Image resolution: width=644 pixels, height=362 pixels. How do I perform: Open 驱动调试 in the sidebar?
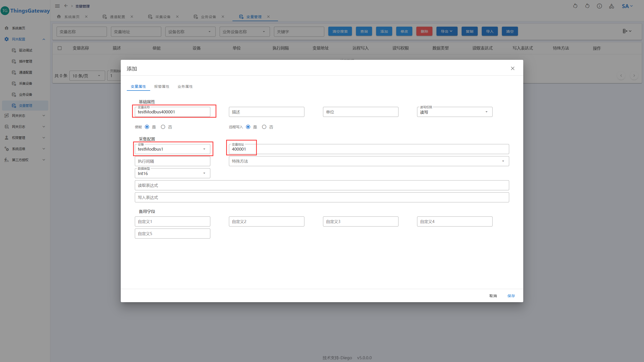click(x=25, y=50)
